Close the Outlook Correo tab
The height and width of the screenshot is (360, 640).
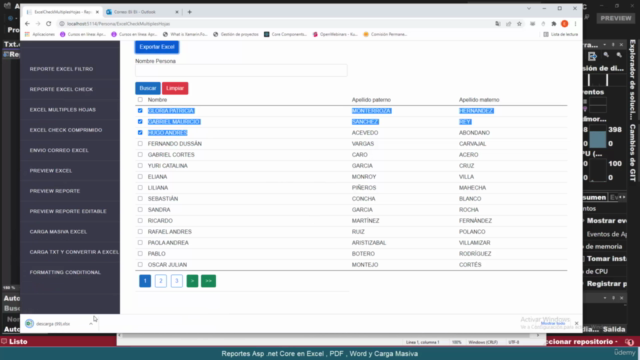tap(177, 12)
